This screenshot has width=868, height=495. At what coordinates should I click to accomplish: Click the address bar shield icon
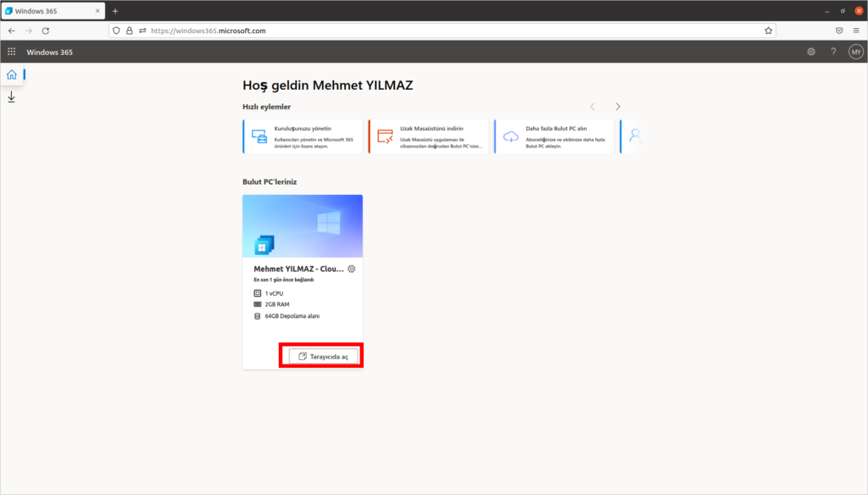[116, 31]
